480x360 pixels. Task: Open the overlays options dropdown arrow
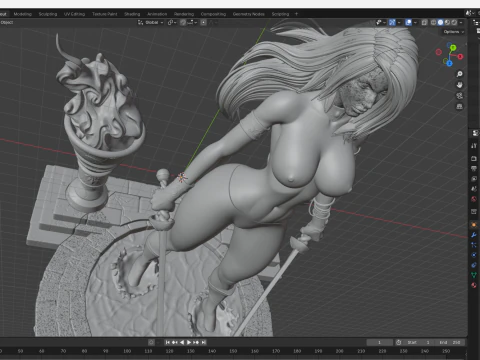[x=415, y=22]
